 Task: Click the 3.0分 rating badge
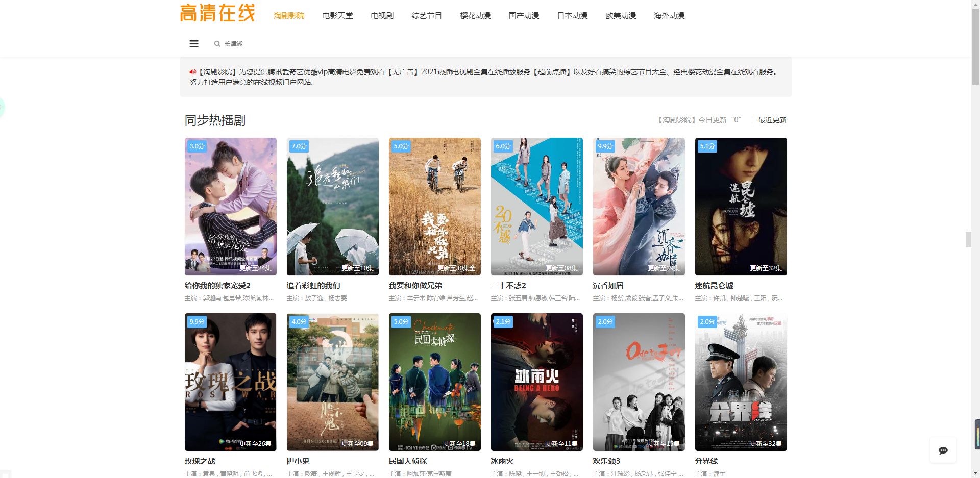197,146
